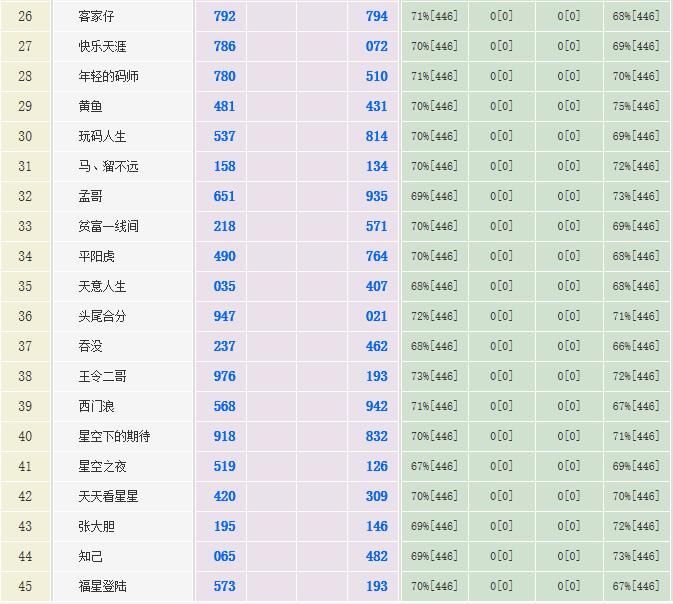The height and width of the screenshot is (604, 673).
Task: Click the name 客家仔 in row 26
Action: coord(96,17)
